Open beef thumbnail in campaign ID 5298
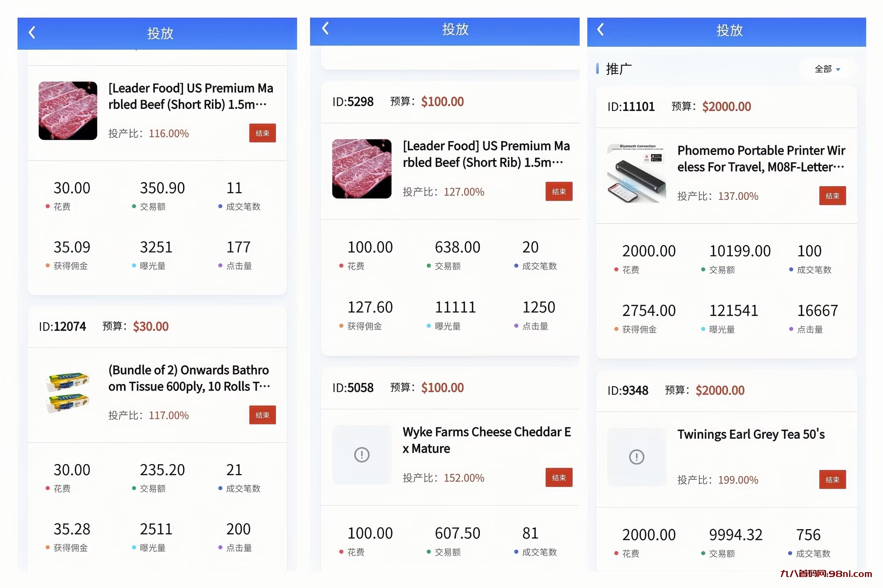 tap(362, 169)
